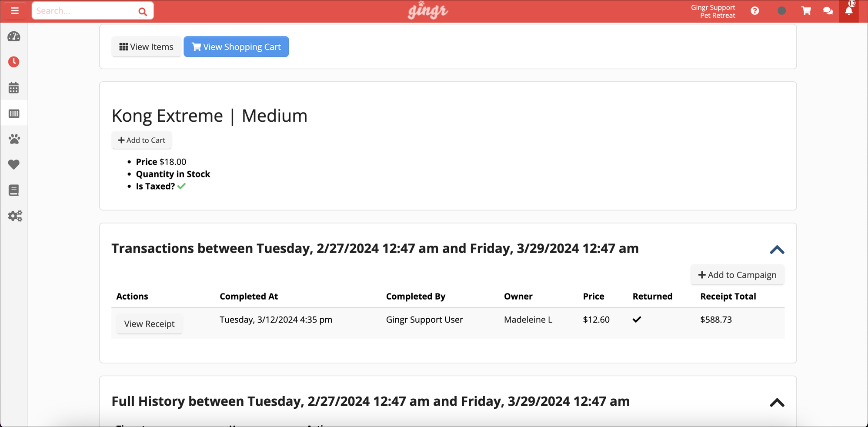
Task: Click the Gingr Support Pet Retreat account label
Action: [713, 11]
